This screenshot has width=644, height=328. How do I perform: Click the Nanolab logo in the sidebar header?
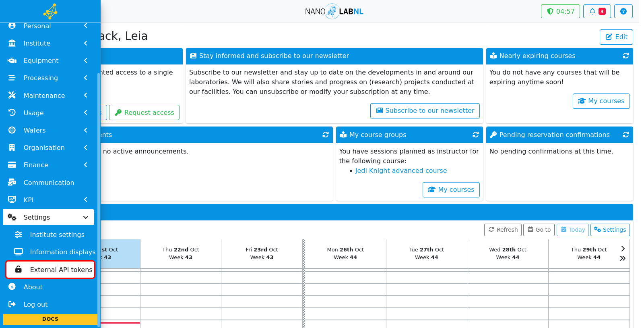point(50,11)
